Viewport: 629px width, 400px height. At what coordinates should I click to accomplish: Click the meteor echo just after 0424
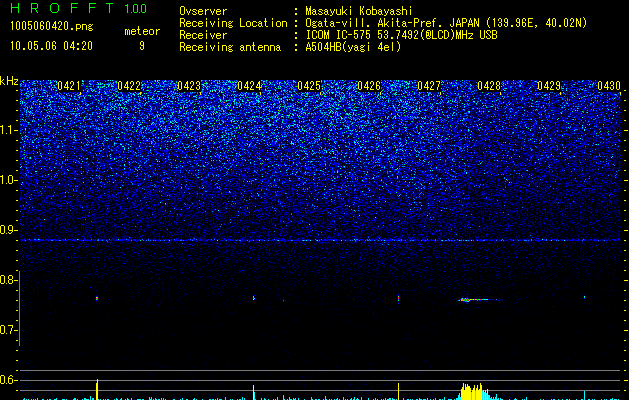tap(254, 298)
